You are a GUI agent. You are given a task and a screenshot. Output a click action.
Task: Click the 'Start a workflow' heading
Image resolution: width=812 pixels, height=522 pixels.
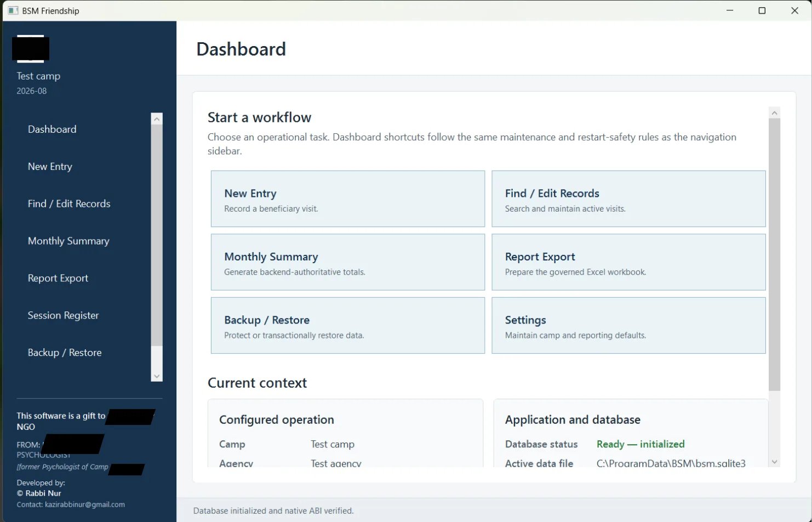tap(259, 117)
